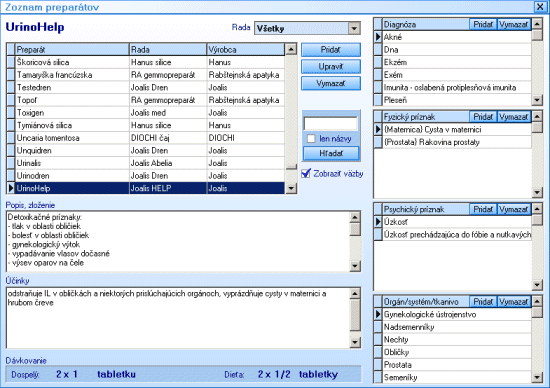The height and width of the screenshot is (388, 550).
Task: Click the Fyzický príznak scroll down arrow
Action: coord(537,192)
